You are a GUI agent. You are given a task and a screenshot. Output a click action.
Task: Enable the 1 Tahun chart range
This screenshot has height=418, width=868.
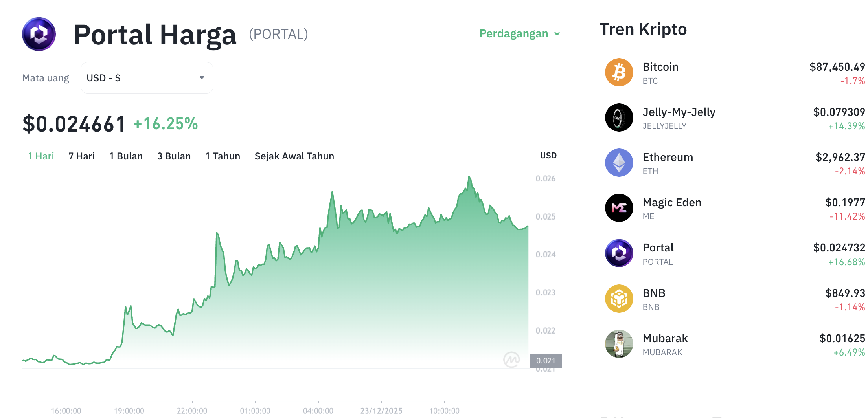tap(223, 156)
